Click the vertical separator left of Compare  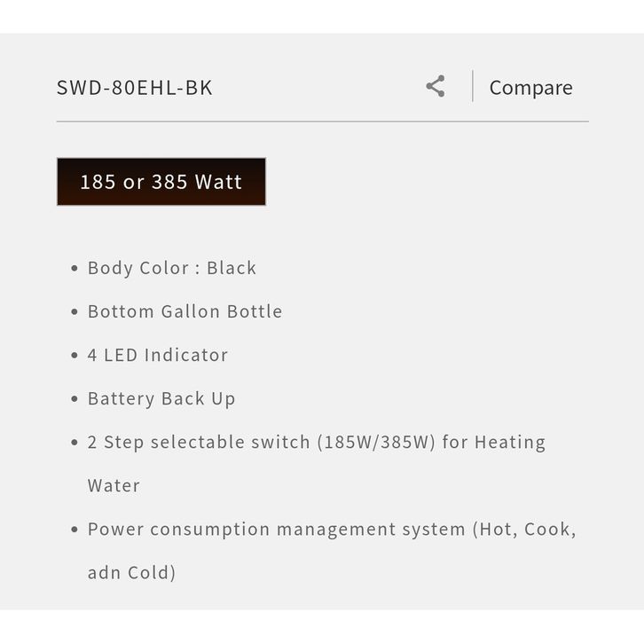point(473,86)
